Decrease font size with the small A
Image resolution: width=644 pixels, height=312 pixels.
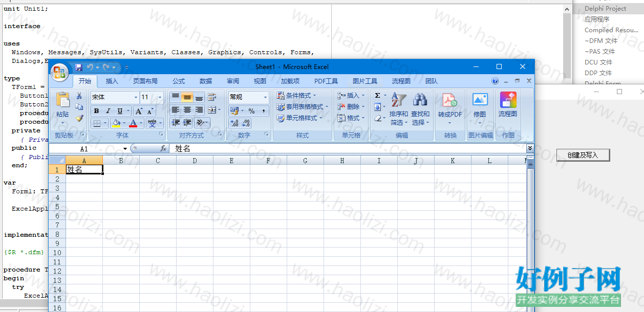click(150, 111)
